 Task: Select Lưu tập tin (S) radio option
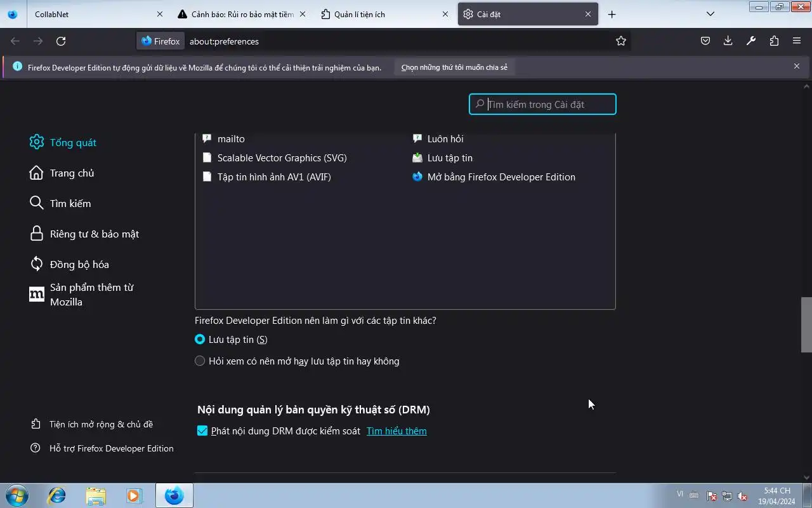(x=200, y=340)
